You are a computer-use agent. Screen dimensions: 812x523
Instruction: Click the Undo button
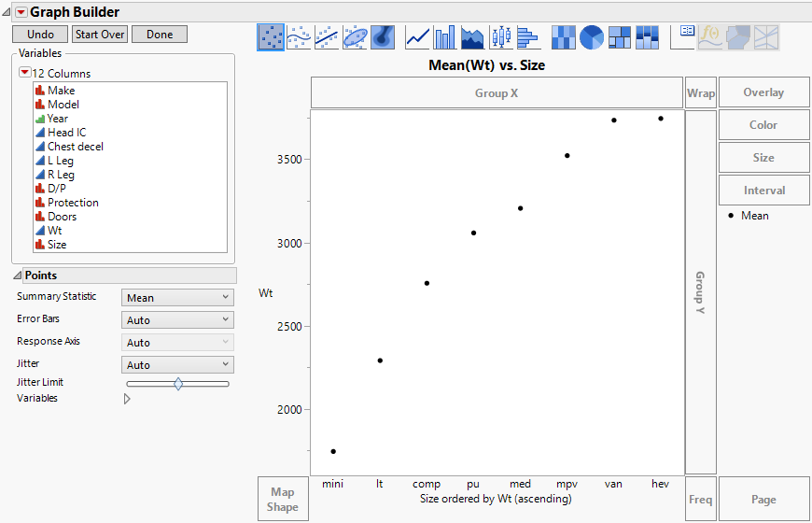pyautogui.click(x=40, y=35)
